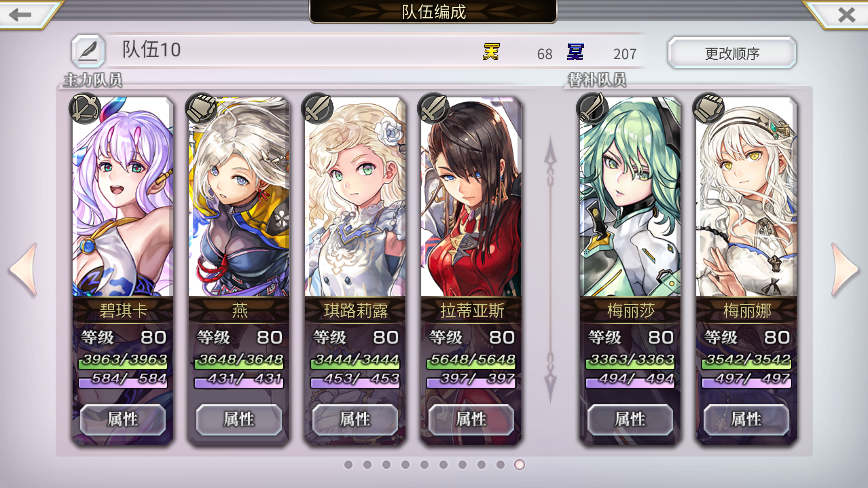Image resolution: width=868 pixels, height=488 pixels.
Task: Open 属性 for 拉蒂亚斯
Action: pyautogui.click(x=471, y=420)
